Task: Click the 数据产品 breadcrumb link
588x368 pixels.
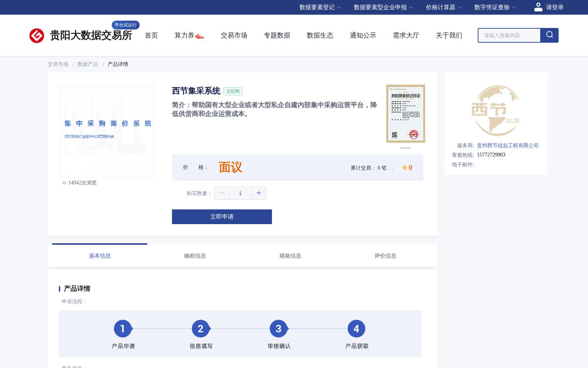Action: (x=88, y=64)
